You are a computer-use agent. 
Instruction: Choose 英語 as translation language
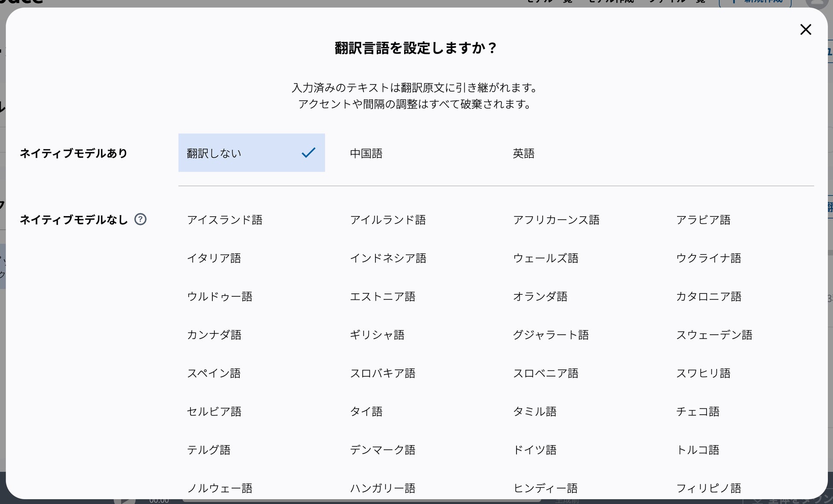(523, 153)
